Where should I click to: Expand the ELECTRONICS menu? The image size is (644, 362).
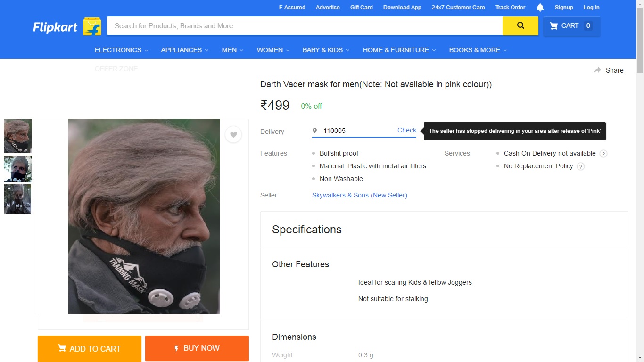point(121,50)
